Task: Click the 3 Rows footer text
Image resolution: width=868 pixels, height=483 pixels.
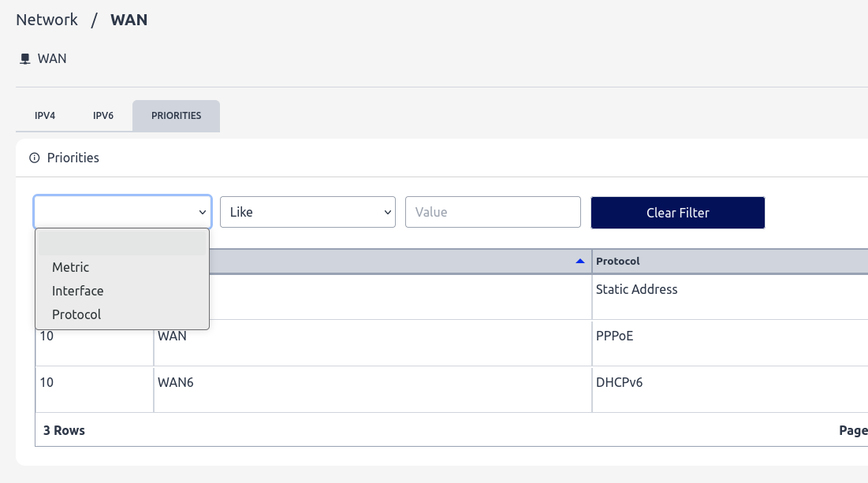Action: [x=64, y=430]
